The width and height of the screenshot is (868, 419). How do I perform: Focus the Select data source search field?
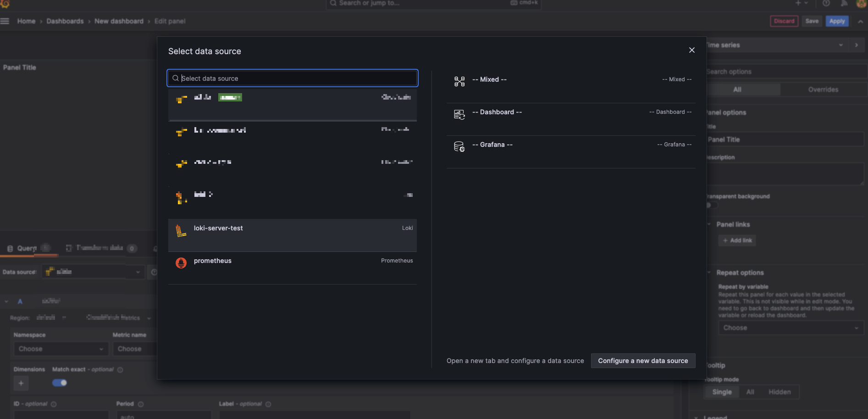pos(293,78)
